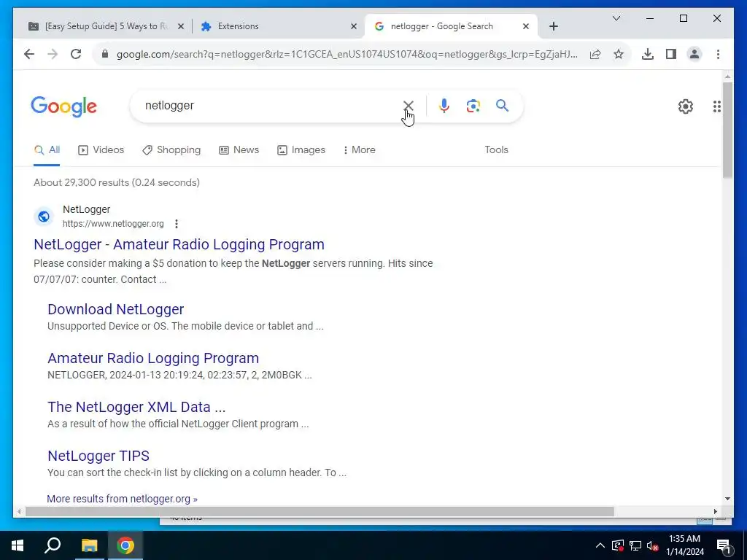
Task: Open the muted volume tray icon
Action: [x=653, y=545]
